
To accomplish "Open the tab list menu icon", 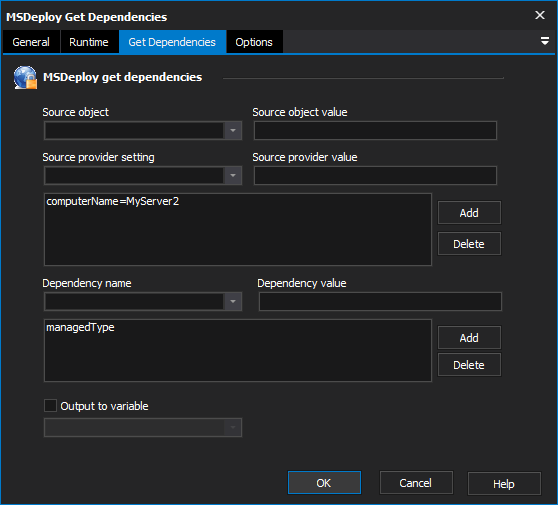I will click(544, 41).
